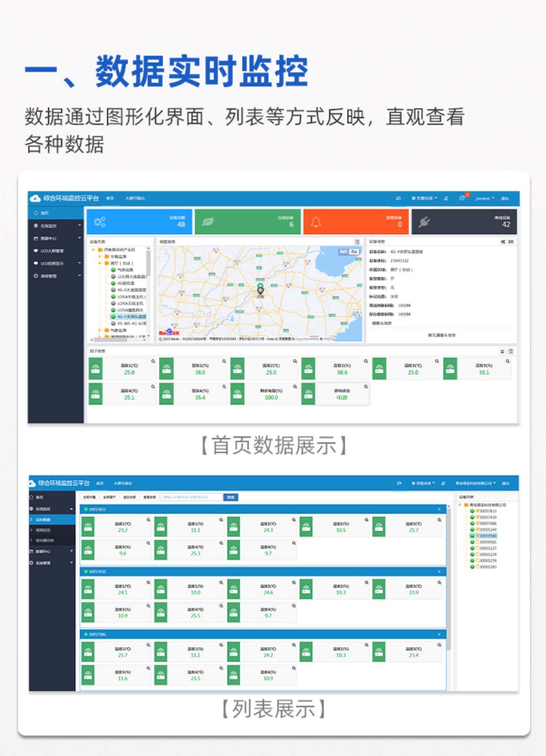Click the map settings icon in the map panel header
This screenshot has height=756, width=546.
(x=357, y=241)
